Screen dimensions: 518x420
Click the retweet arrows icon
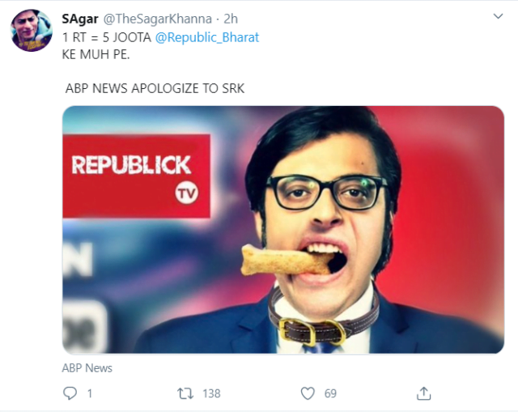point(185,393)
